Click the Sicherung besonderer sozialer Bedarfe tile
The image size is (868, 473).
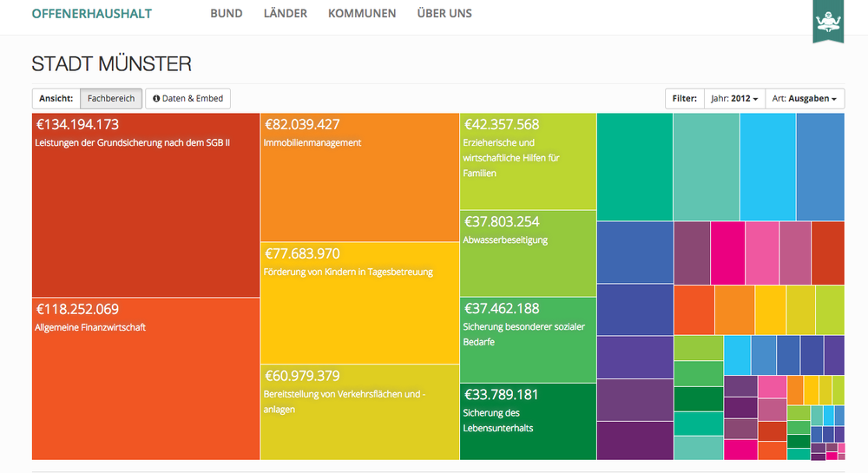(x=528, y=340)
